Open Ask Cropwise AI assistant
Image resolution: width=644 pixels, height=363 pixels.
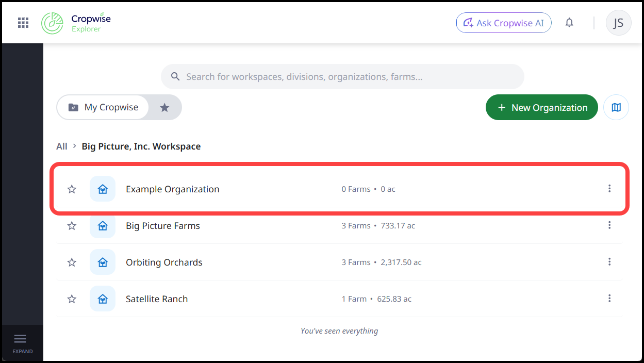click(504, 23)
